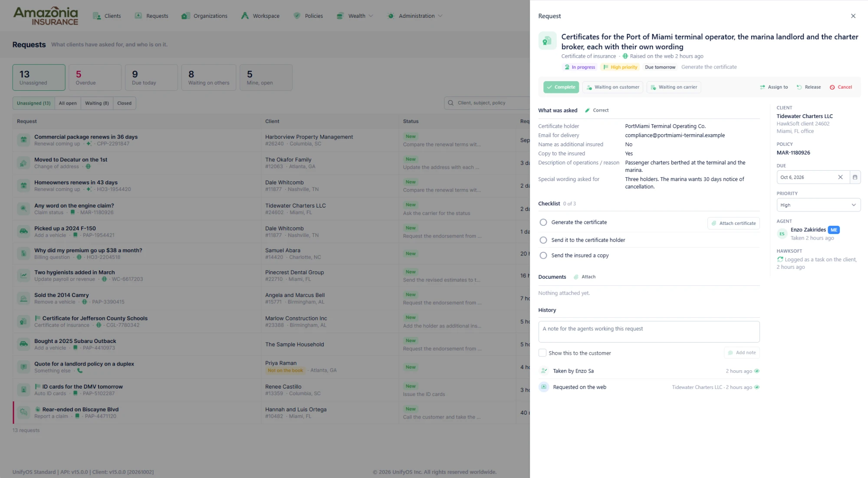The image size is (868, 478).
Task: Click the request type icon beside the title
Action: tap(547, 41)
